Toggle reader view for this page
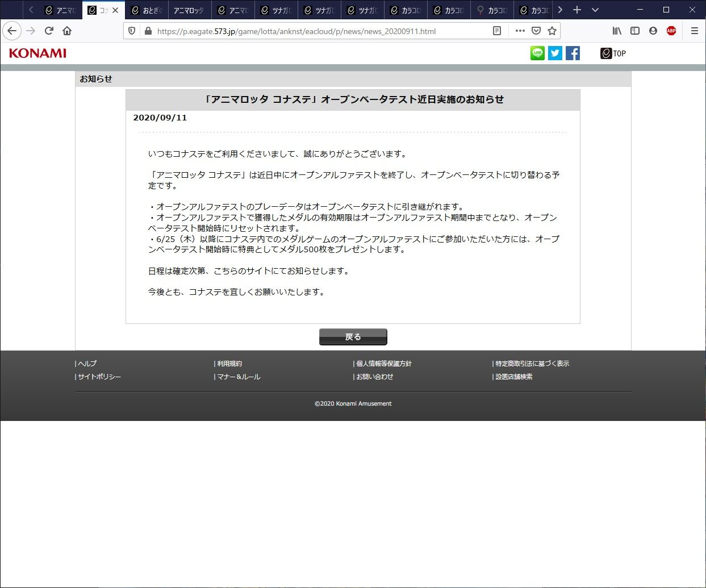The width and height of the screenshot is (706, 588). 497,31
